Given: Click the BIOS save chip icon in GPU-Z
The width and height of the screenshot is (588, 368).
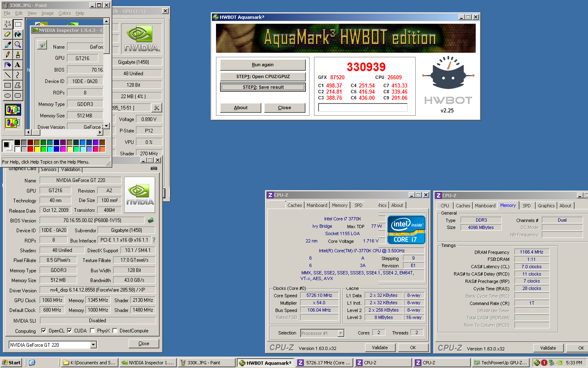Looking at the screenshot, I should (151, 220).
